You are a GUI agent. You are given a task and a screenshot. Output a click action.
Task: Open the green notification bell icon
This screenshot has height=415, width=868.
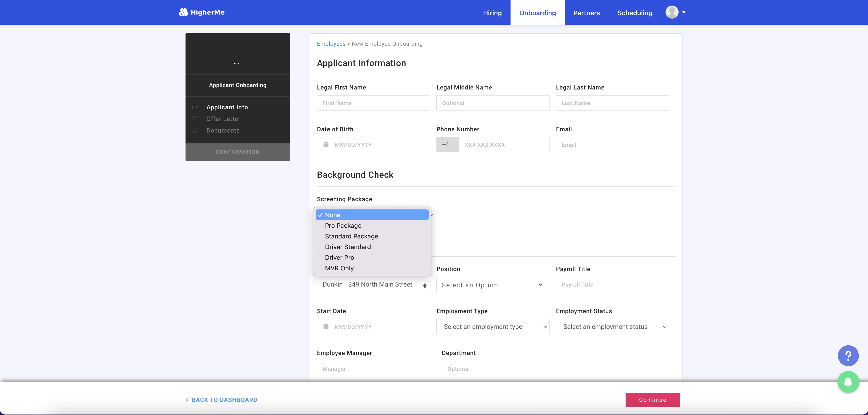coord(848,382)
